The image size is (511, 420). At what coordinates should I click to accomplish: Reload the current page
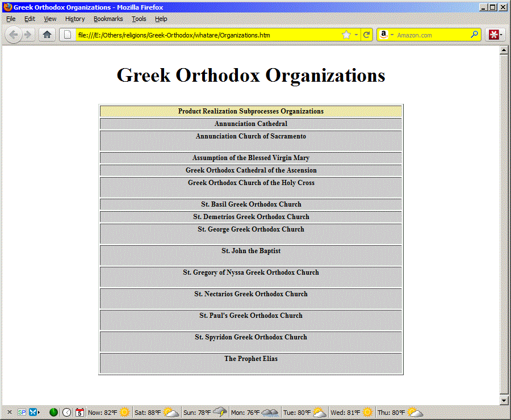click(x=367, y=35)
